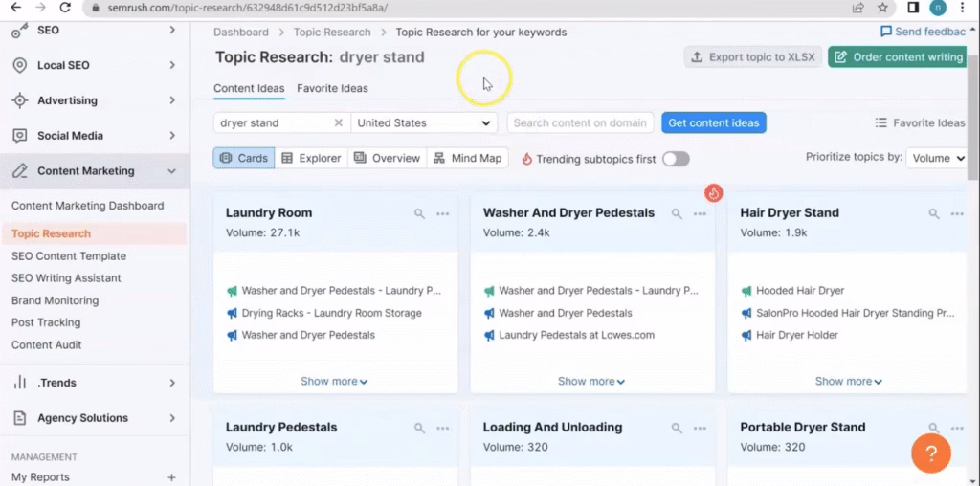This screenshot has height=486, width=980.
Task: Toggle Trending subtopics first switch
Action: click(x=676, y=159)
